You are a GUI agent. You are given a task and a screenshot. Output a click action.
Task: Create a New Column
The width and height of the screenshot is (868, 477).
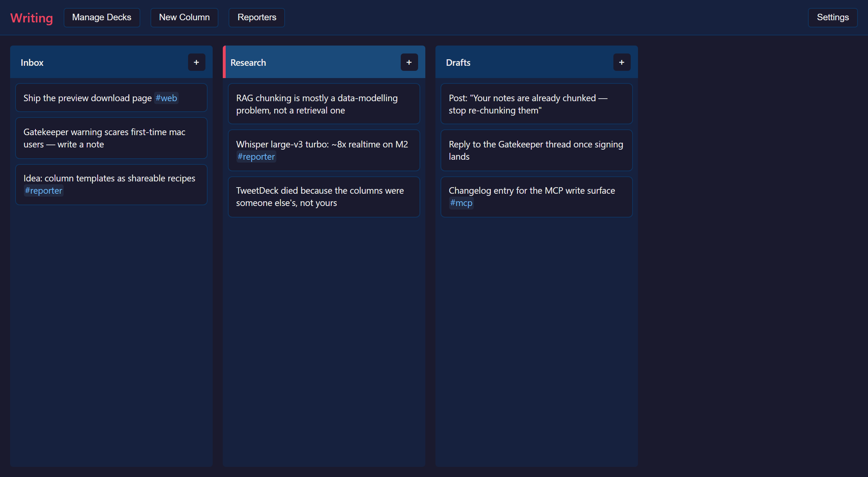[184, 17]
